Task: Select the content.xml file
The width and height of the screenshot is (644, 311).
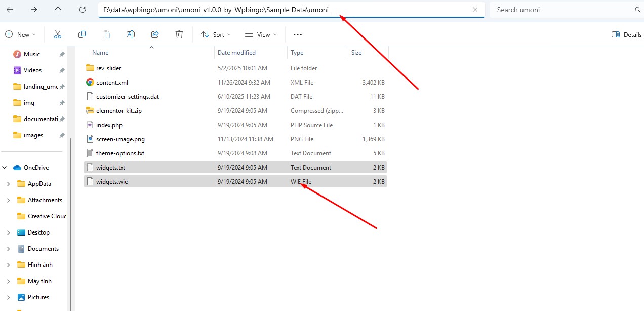Action: [x=112, y=82]
